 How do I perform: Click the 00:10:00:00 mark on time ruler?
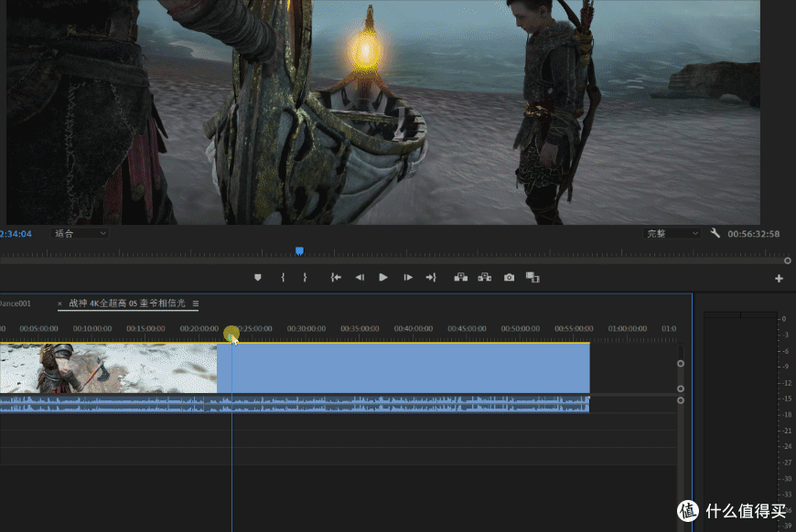tap(91, 329)
